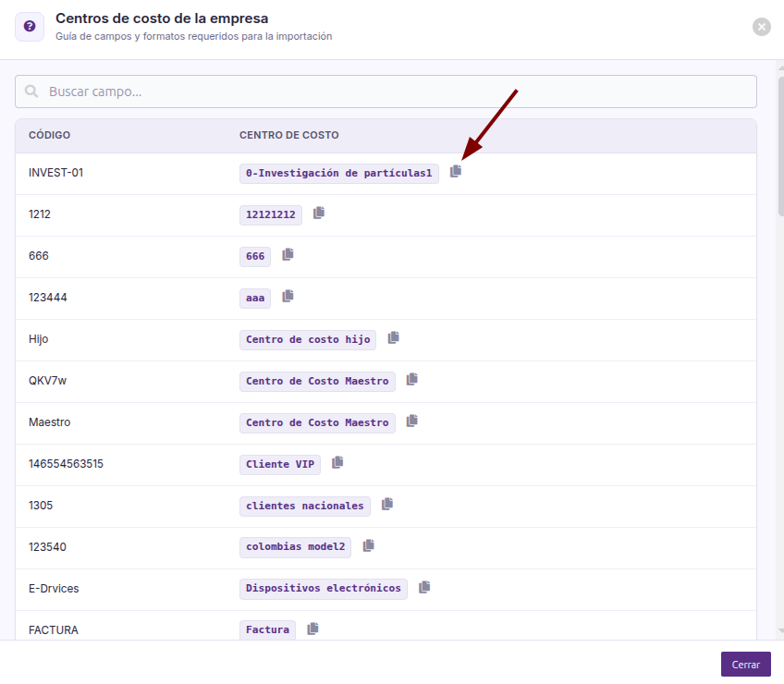The height and width of the screenshot is (684, 784).
Task: Click the Cliente VIP tag
Action: 280,465
